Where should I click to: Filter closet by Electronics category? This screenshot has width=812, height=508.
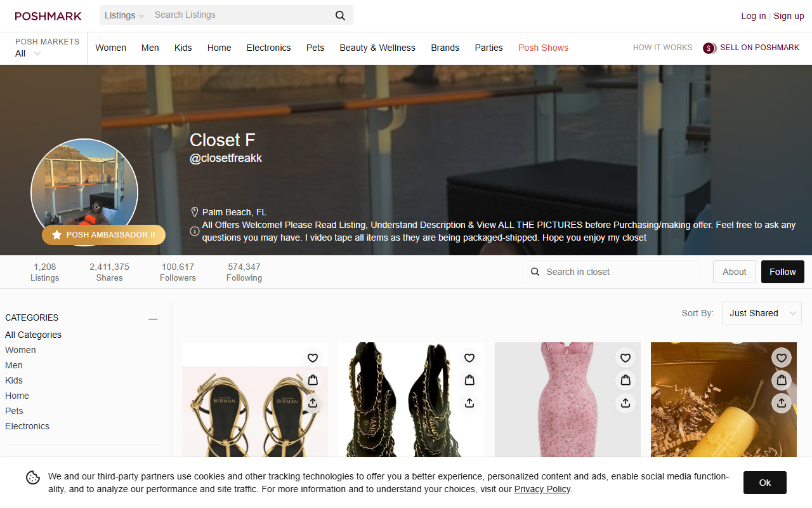click(x=27, y=426)
